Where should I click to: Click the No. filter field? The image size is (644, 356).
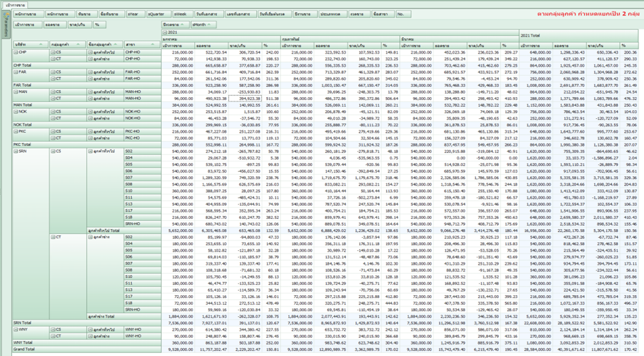click(401, 14)
